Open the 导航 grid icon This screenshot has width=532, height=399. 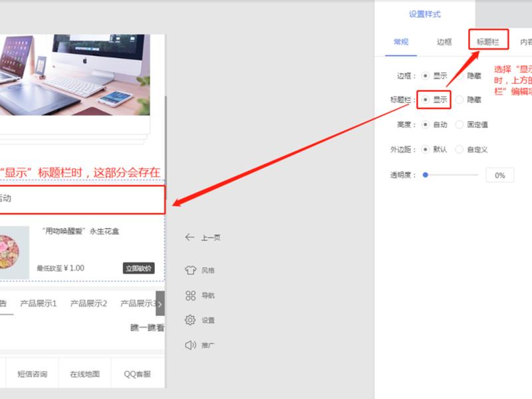[190, 295]
